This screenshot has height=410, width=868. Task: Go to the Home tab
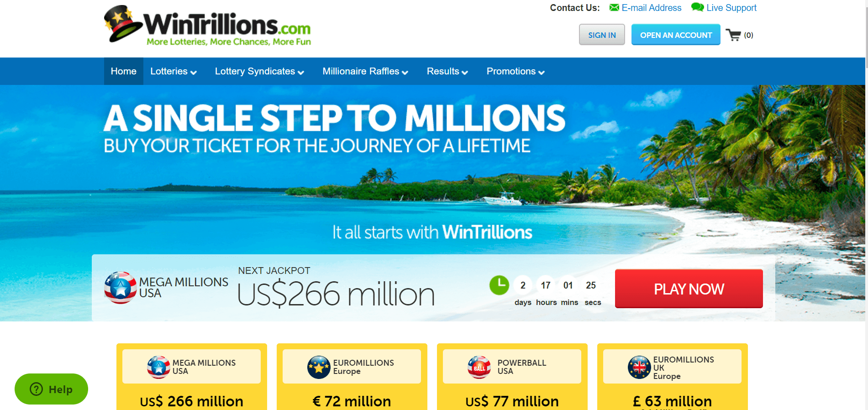point(124,71)
